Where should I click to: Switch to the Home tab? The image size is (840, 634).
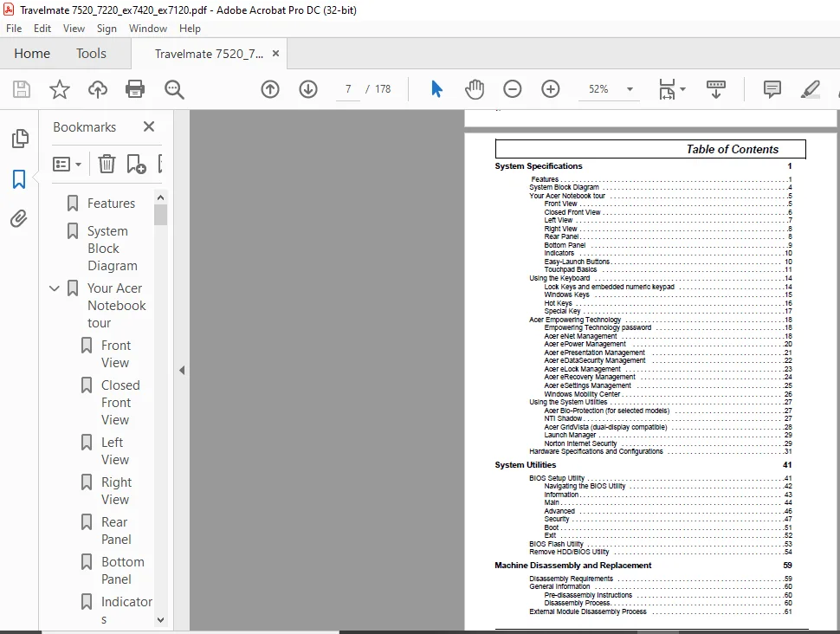tap(32, 54)
